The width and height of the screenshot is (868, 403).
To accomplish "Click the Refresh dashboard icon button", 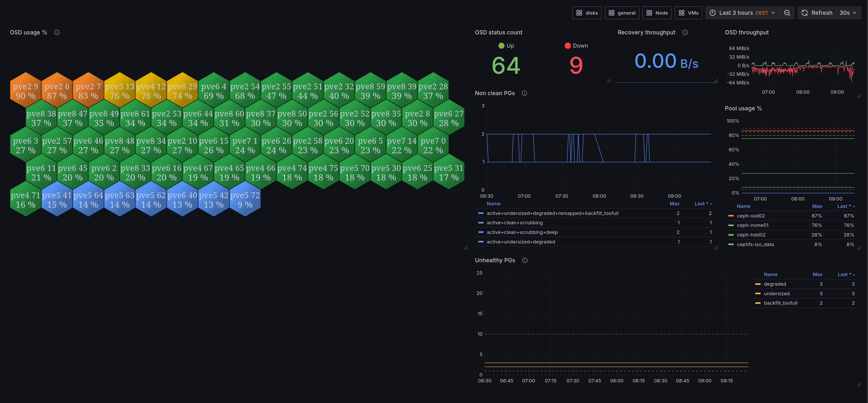I will (x=805, y=13).
